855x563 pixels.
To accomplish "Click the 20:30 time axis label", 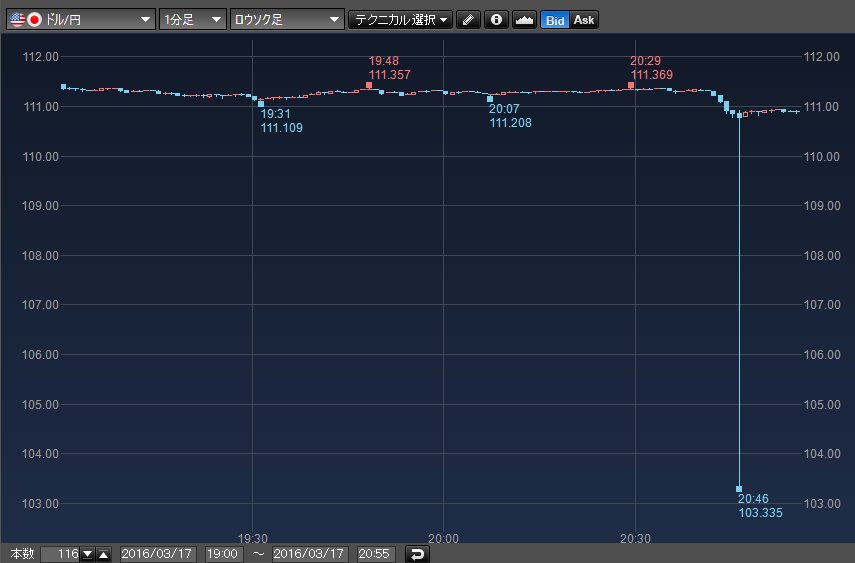I will [635, 538].
